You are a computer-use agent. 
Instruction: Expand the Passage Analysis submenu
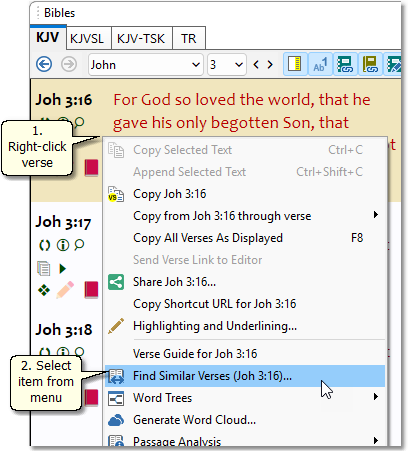click(245, 440)
